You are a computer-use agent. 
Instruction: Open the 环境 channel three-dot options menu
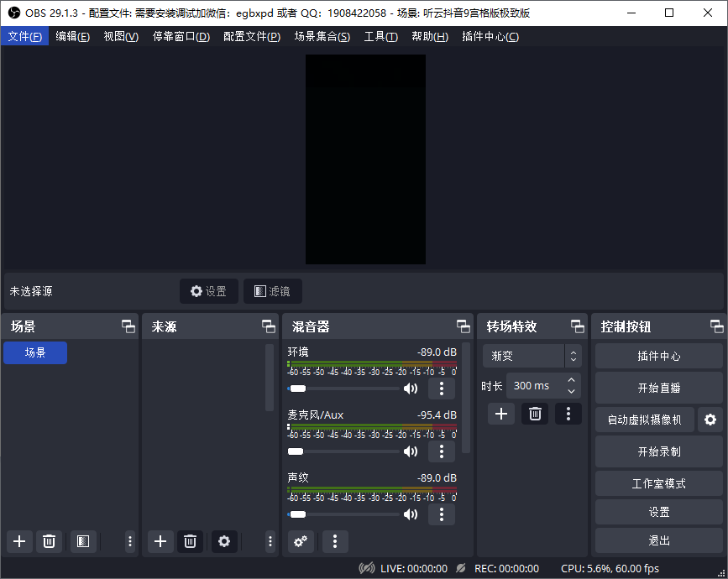tap(442, 389)
